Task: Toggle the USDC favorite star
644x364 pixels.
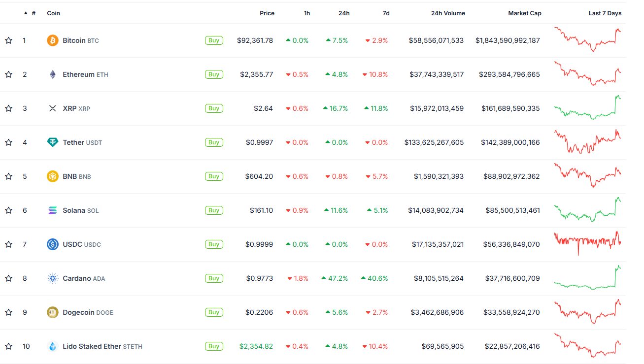Action: (8, 244)
